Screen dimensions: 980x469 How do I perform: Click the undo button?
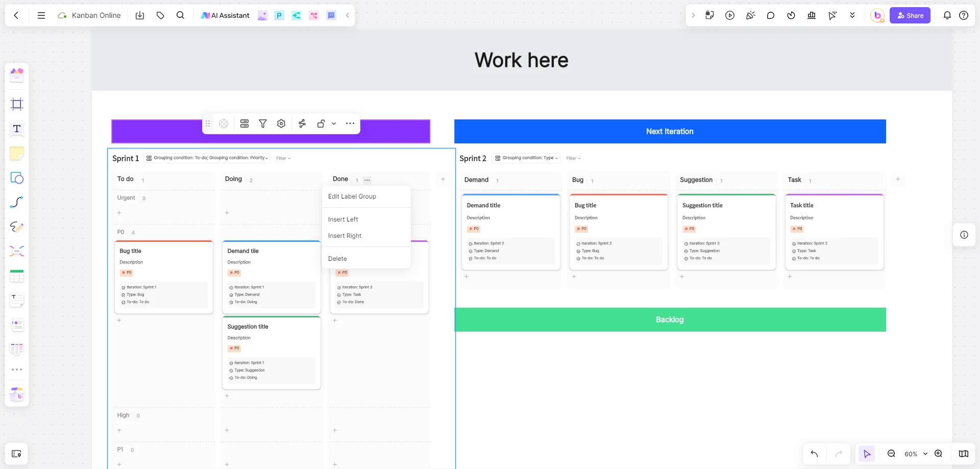pos(814,454)
